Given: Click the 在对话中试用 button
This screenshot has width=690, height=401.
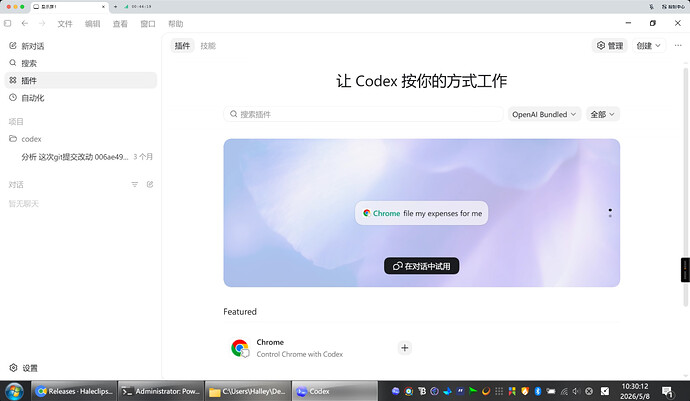Looking at the screenshot, I should click(x=422, y=266).
